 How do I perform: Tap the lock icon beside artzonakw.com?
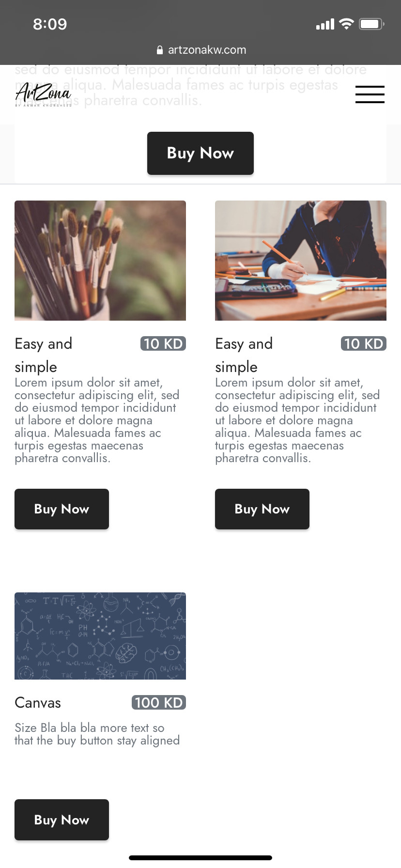pos(160,50)
